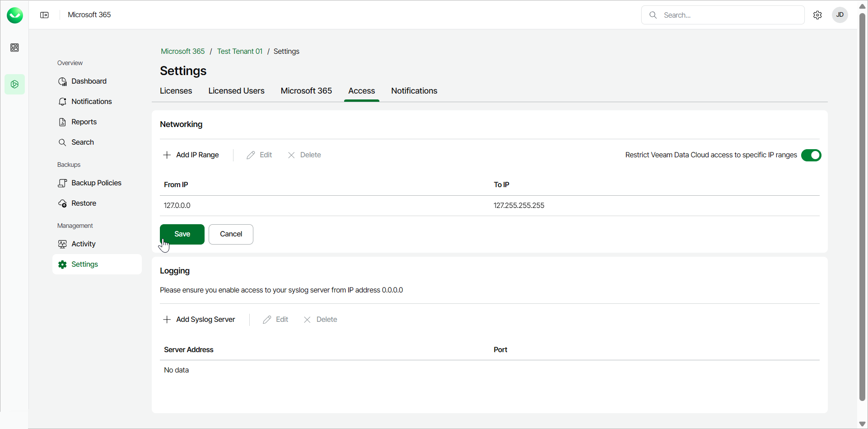The height and width of the screenshot is (429, 868).
Task: Open the gear settings icon in header
Action: [x=817, y=15]
